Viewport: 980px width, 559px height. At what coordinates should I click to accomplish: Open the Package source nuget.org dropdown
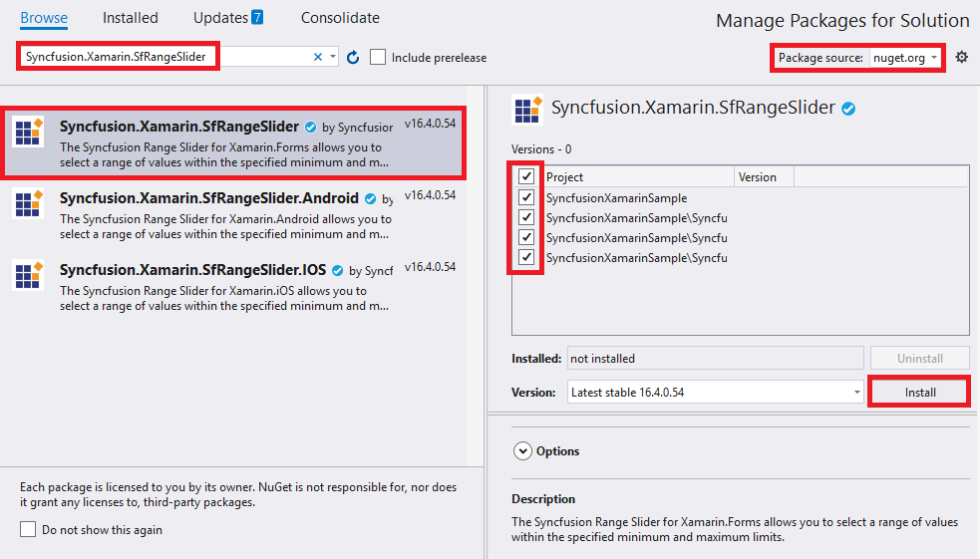coord(905,58)
